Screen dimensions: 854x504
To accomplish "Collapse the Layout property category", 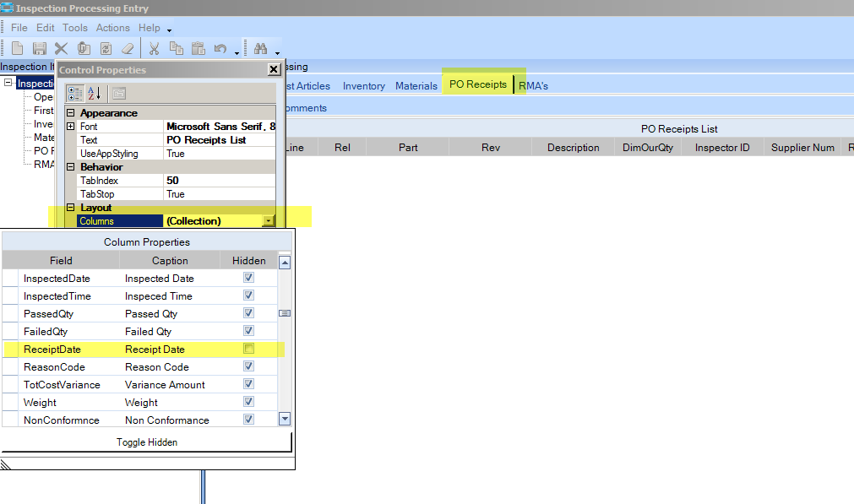I will (70, 208).
